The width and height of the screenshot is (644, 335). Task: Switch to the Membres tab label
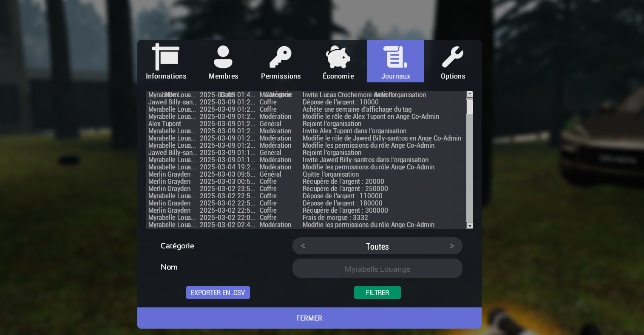[223, 76]
